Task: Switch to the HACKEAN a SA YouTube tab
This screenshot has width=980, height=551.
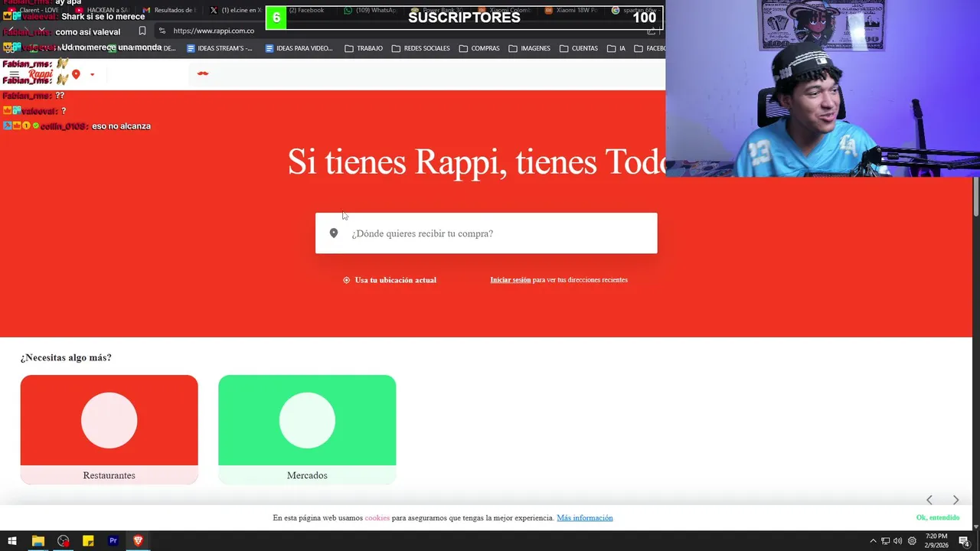Action: click(102, 10)
